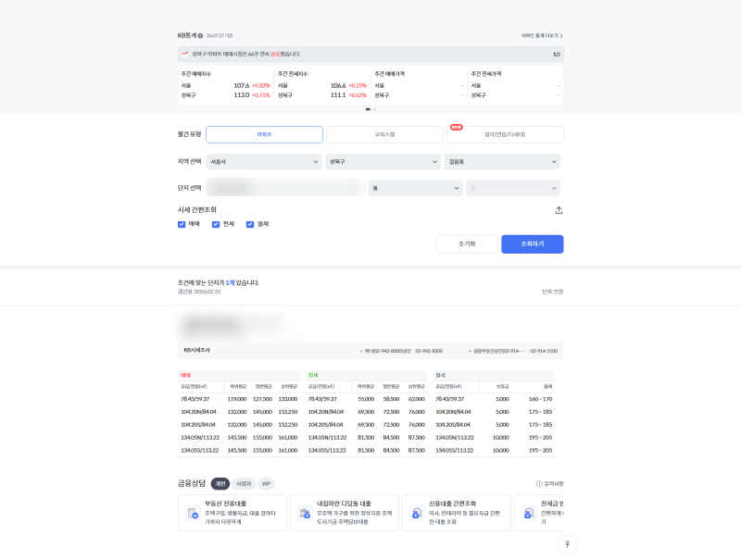The image size is (741, 560).
Task: Switch to the 사업자 consultation tab
Action: 244,483
